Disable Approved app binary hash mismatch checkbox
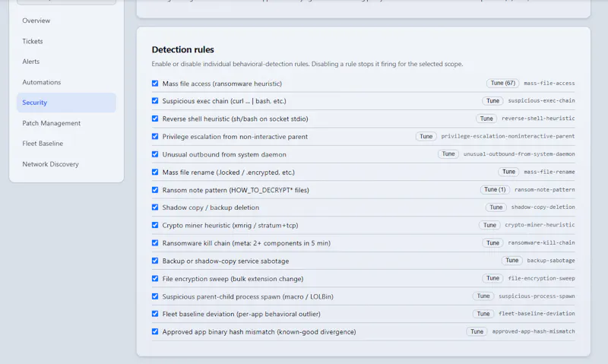This screenshot has width=608, height=364. 155,332
